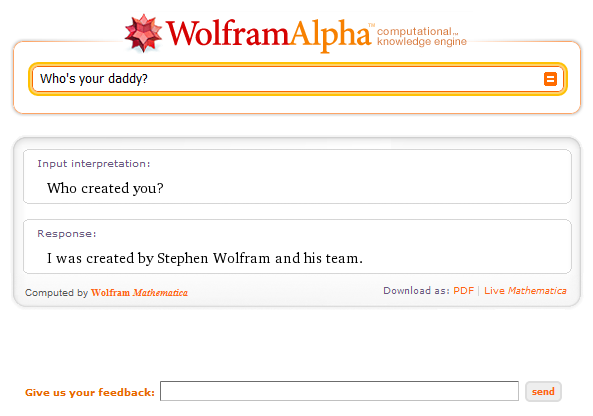Click the 'Who created you?' interpretation text
The width and height of the screenshot is (593, 416).
(105, 188)
